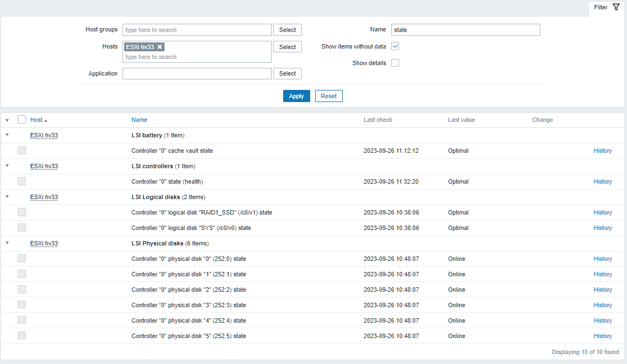Open the Filter tab with funnel icon

tap(606, 8)
